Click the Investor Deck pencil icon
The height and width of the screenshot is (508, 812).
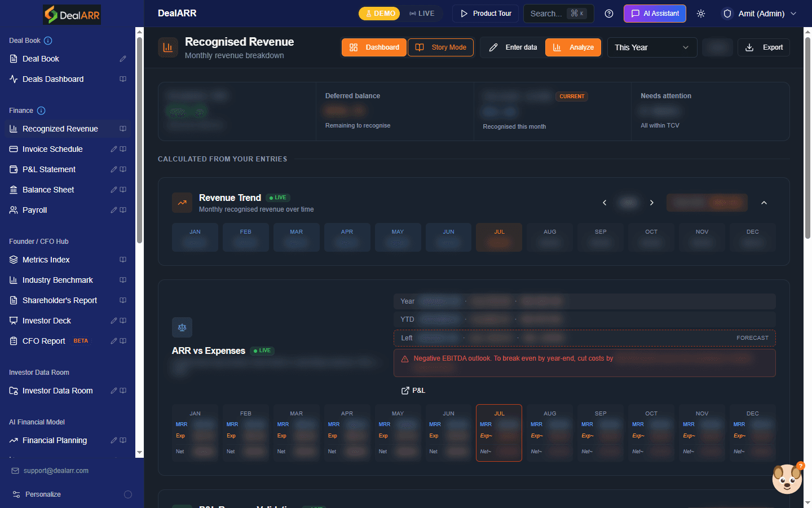click(114, 321)
